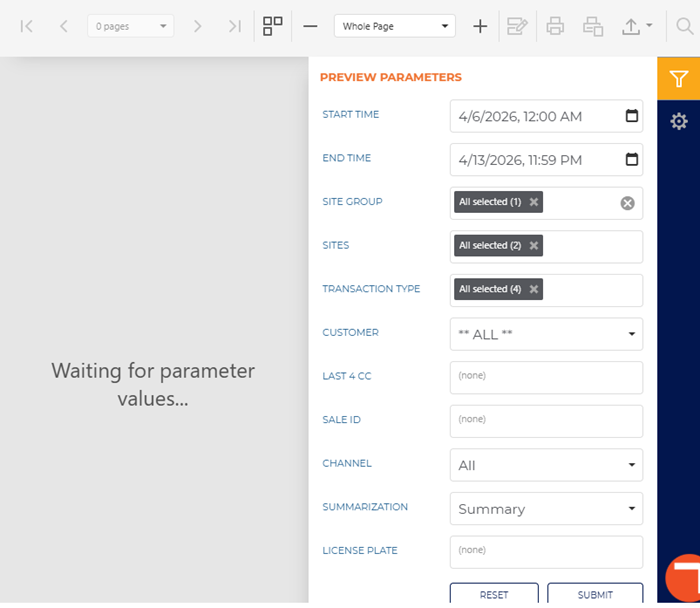Expand the Customer dropdown
Screen dimensions: 700x608
546,334
